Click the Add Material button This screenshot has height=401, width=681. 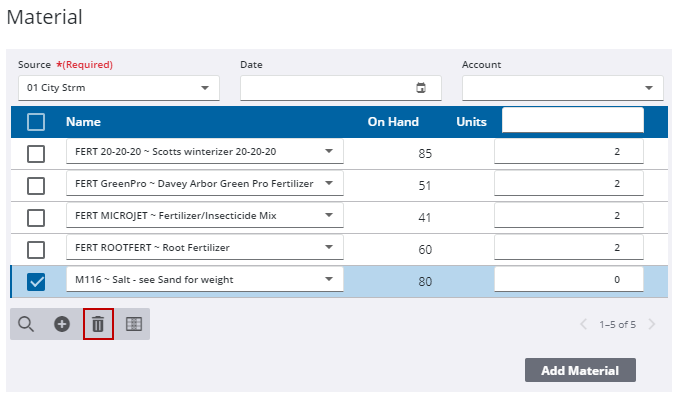[580, 371]
